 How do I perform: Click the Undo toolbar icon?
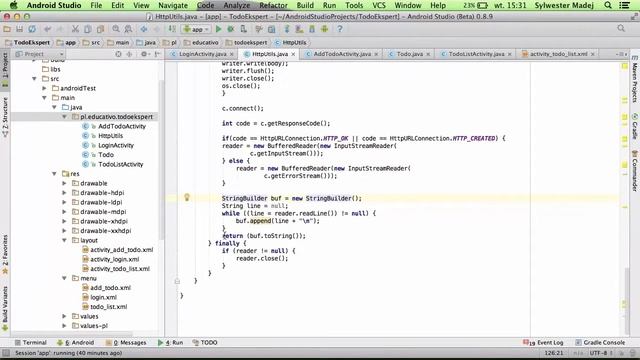pyautogui.click(x=48, y=29)
